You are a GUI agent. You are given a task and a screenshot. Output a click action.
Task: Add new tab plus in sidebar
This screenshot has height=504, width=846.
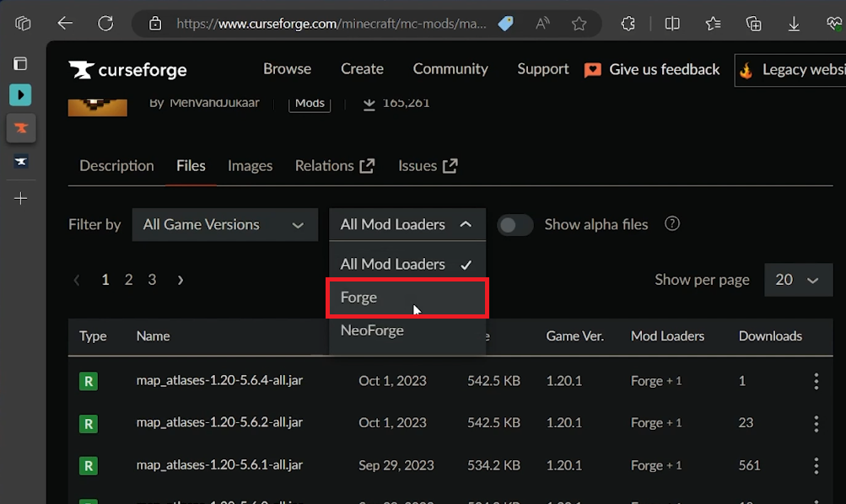[20, 198]
